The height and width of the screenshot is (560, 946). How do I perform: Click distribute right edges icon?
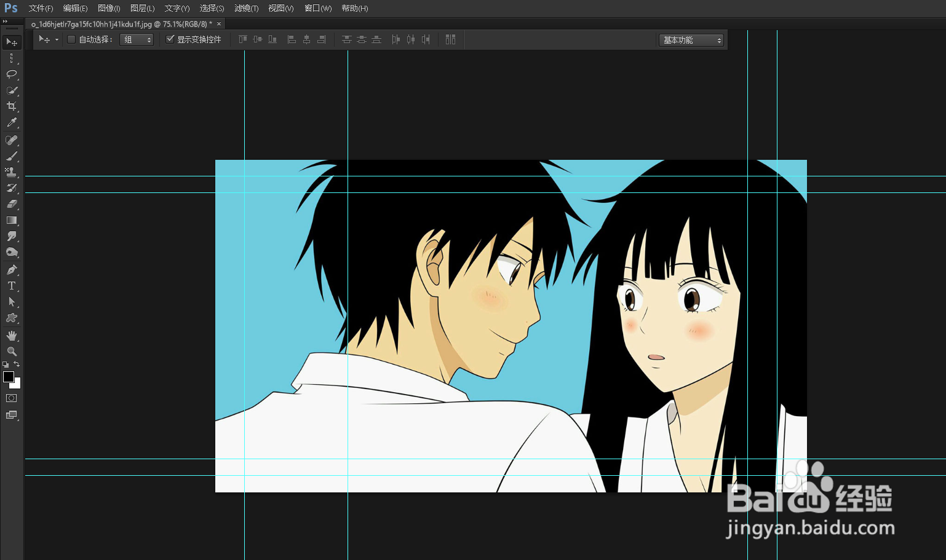coord(425,39)
